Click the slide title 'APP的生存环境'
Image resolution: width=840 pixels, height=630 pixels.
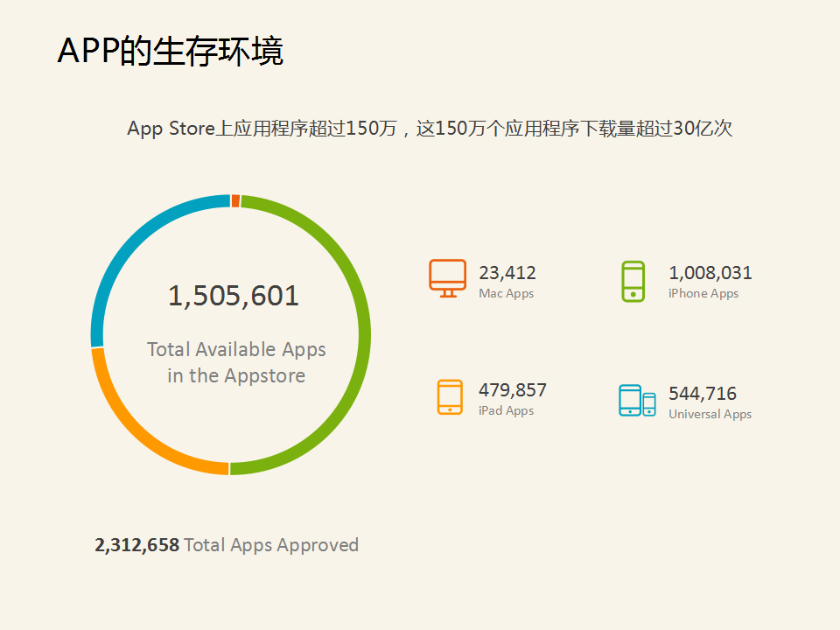(171, 52)
